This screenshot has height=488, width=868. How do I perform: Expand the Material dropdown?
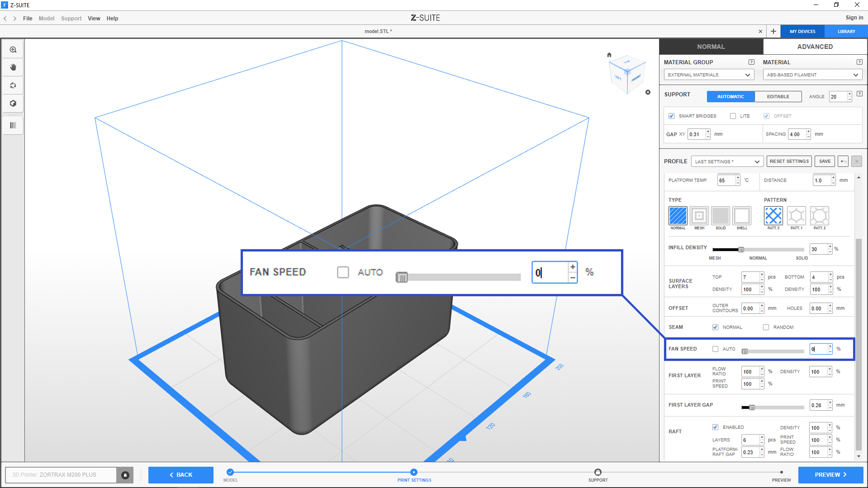coord(812,75)
